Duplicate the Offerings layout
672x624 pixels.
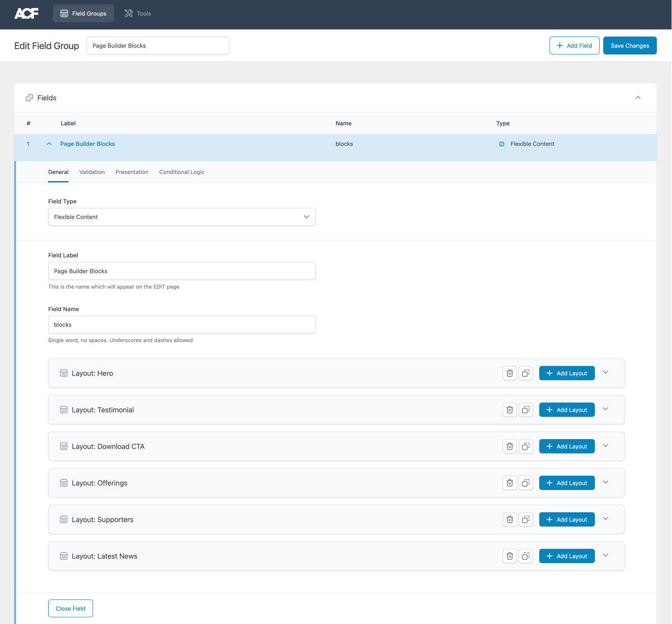click(x=526, y=483)
